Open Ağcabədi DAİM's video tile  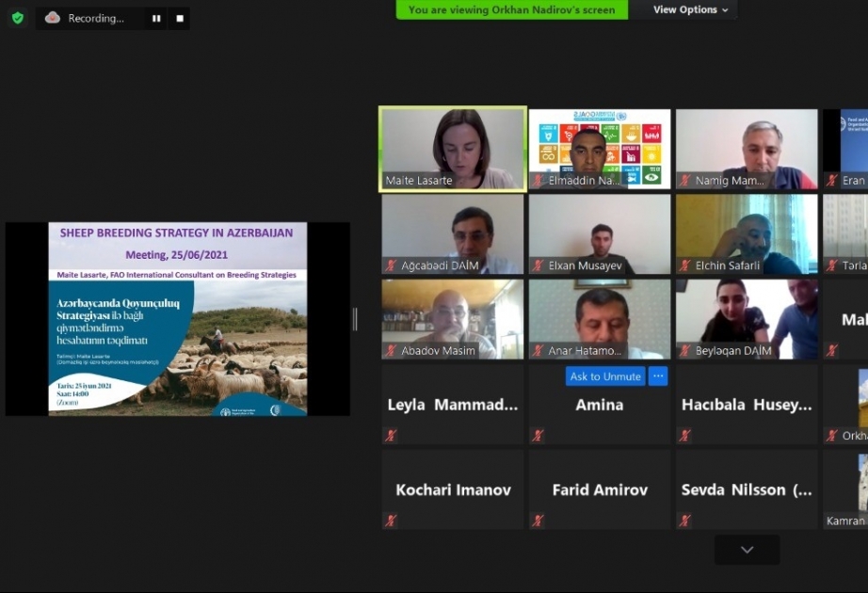[453, 234]
